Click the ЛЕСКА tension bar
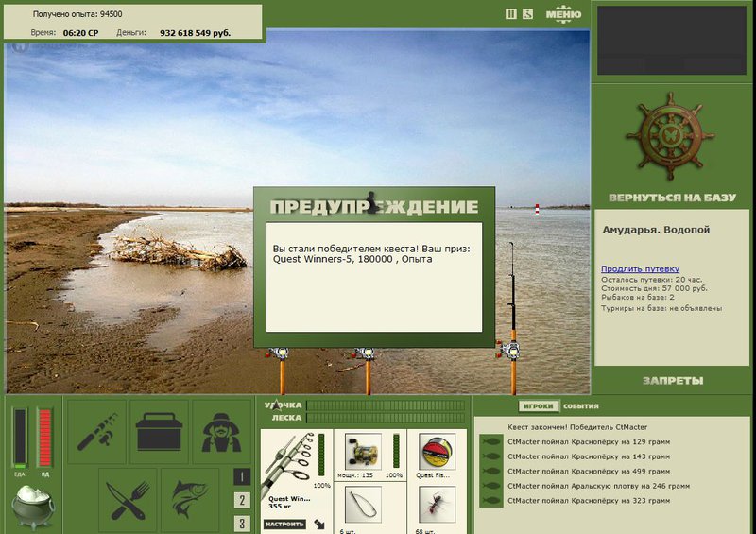The height and width of the screenshot is (534, 756). (386, 418)
